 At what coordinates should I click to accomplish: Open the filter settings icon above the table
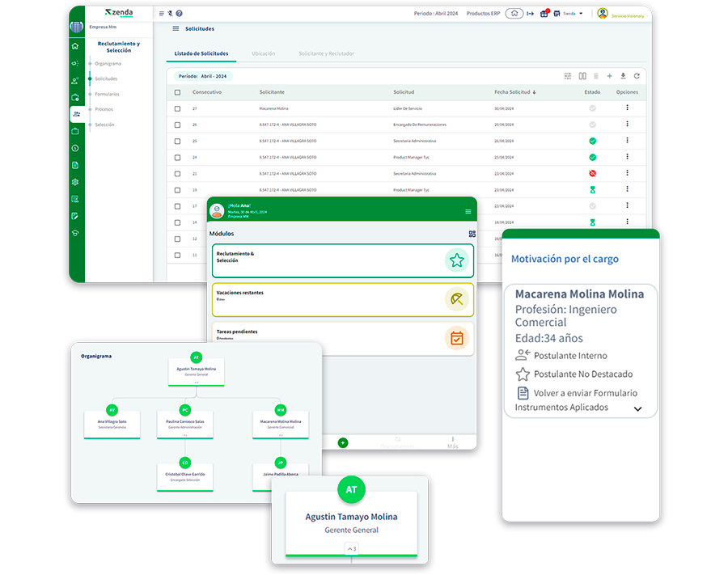(x=568, y=76)
